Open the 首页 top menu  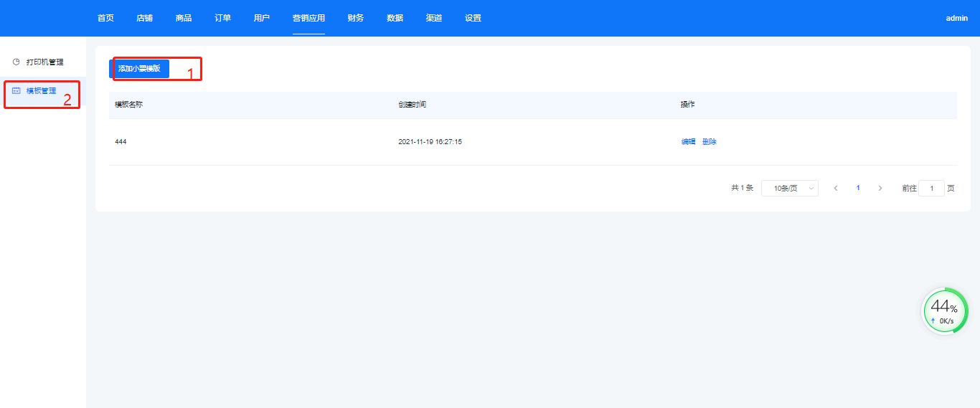(x=105, y=18)
